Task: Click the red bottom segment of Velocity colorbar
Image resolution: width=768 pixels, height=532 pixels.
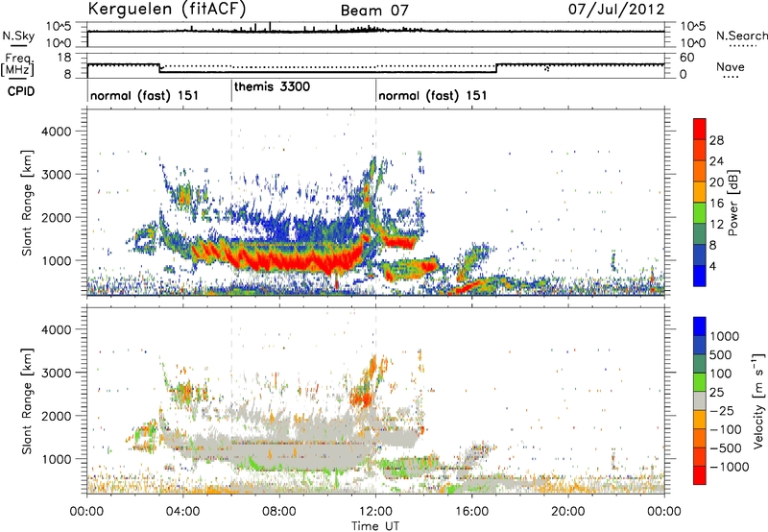Action: tap(700, 475)
